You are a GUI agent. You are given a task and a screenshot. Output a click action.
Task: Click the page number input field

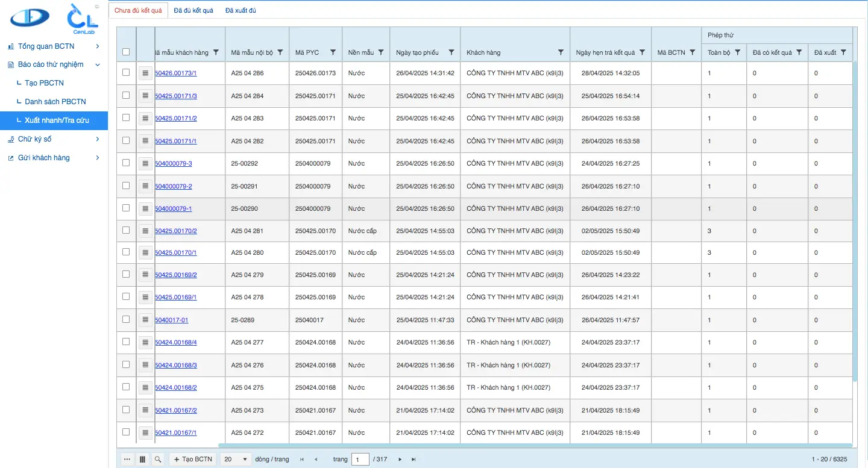(360, 460)
